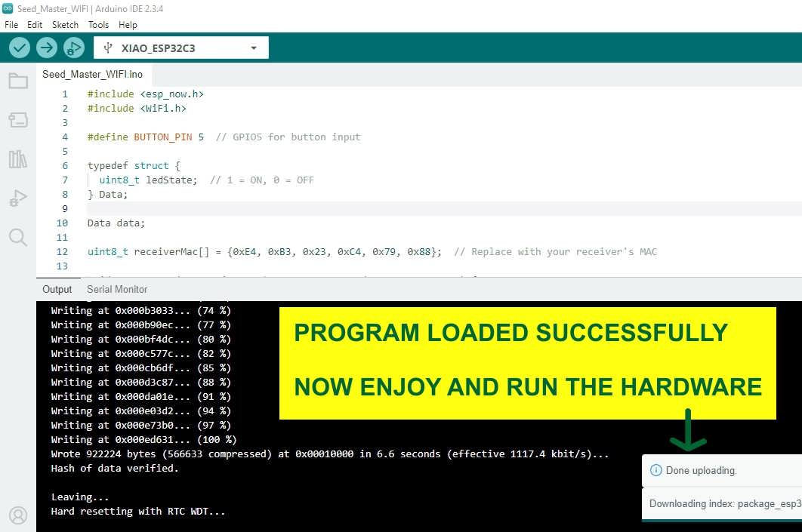Switch to the Output tab
This screenshot has width=802, height=532.
(57, 289)
